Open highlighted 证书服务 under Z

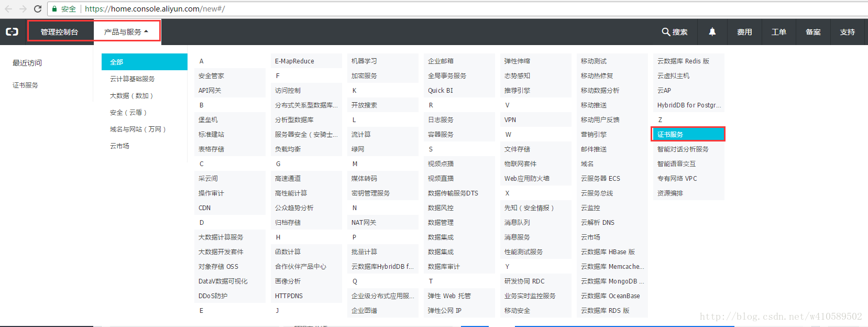pos(688,134)
